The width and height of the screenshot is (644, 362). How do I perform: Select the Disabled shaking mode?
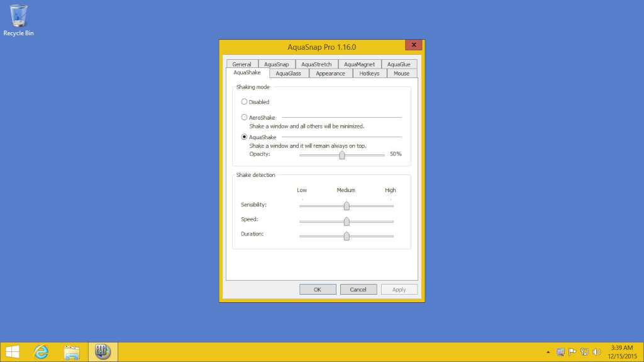[x=244, y=101]
